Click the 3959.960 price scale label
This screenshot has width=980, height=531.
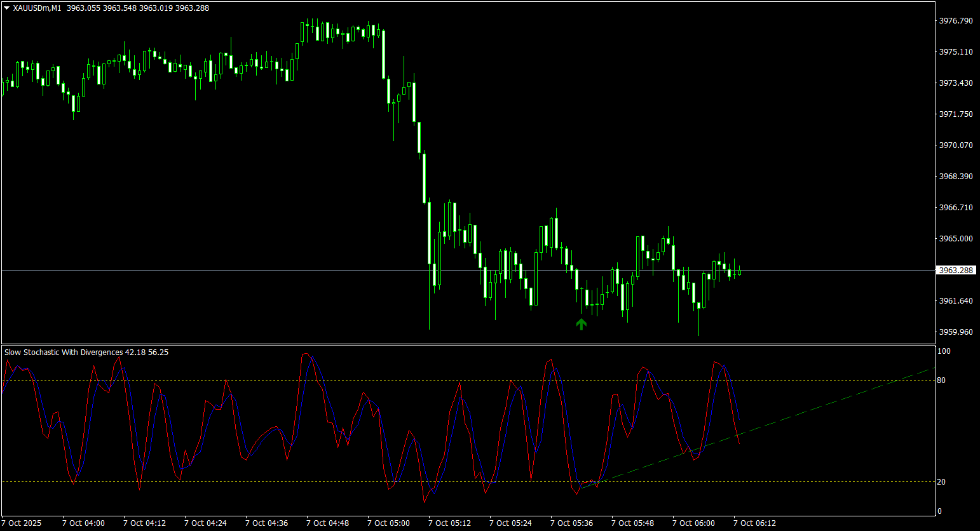click(x=956, y=332)
